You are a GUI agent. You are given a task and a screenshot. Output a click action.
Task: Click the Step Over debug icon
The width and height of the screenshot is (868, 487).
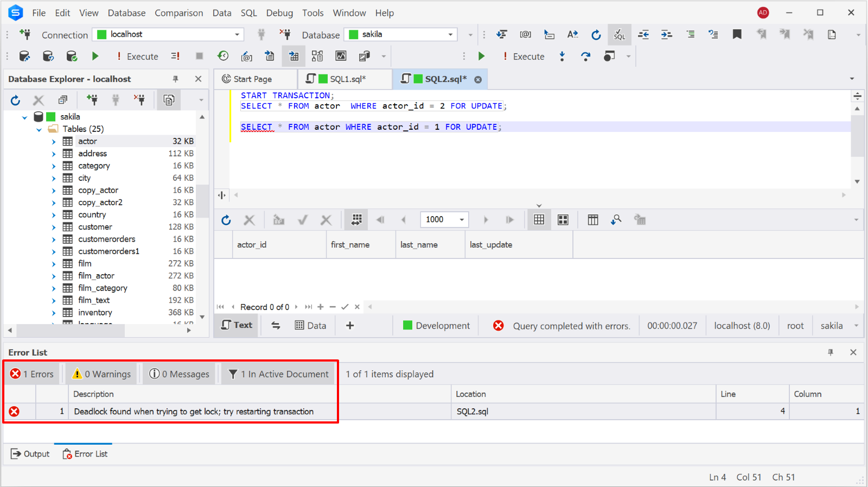point(585,56)
